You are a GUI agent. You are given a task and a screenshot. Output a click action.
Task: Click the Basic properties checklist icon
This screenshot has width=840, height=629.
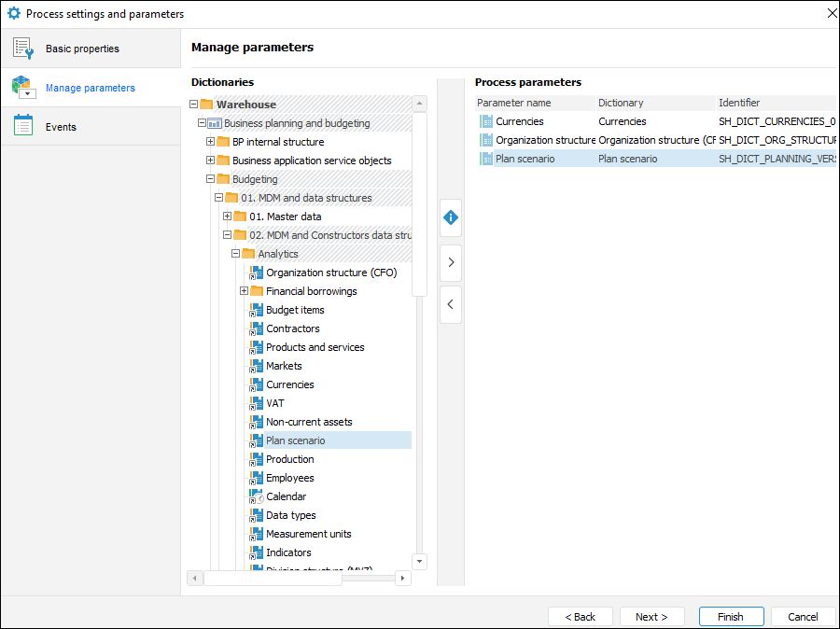pyautogui.click(x=23, y=49)
